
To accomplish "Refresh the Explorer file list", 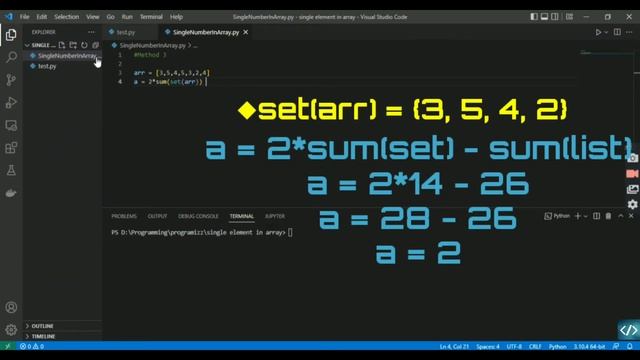I will click(84, 45).
